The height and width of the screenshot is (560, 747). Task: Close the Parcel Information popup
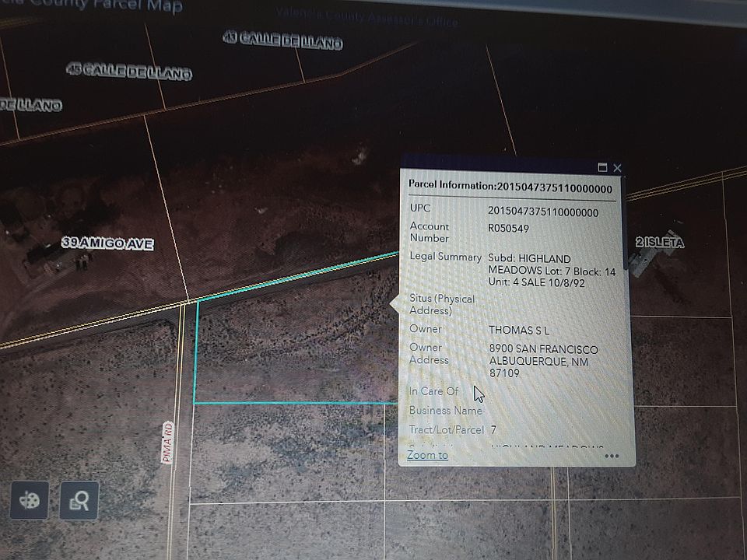coord(617,168)
